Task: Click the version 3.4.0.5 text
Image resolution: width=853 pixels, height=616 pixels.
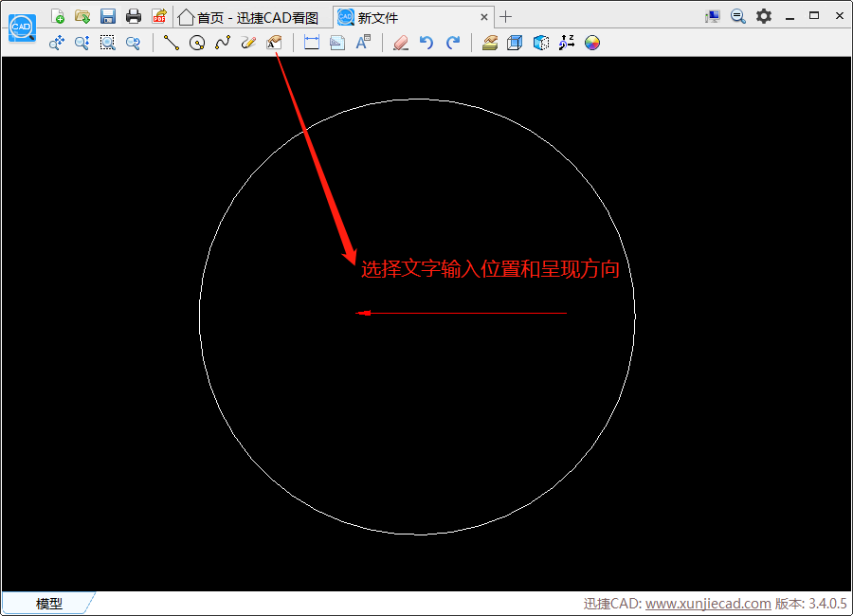Action: click(810, 604)
